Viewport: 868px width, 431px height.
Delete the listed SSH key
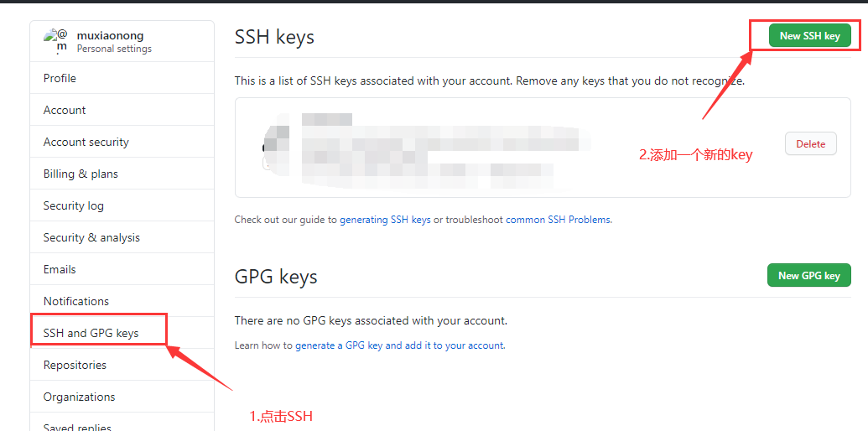click(x=810, y=144)
